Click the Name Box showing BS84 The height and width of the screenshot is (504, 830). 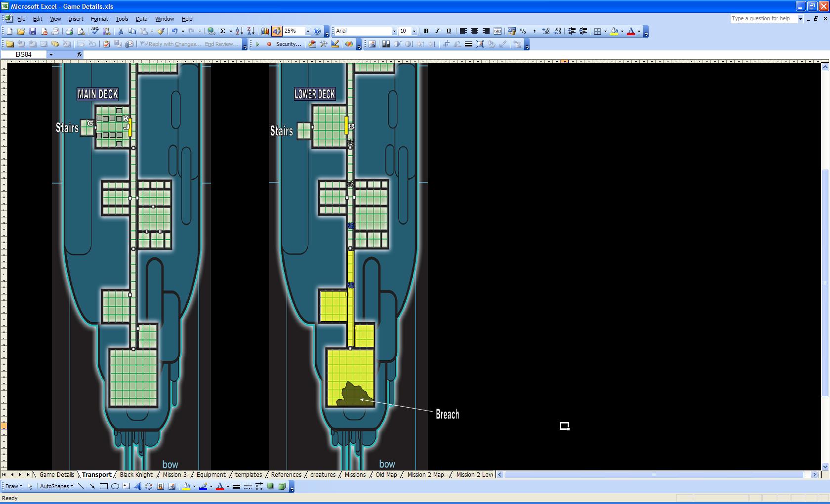(x=24, y=54)
